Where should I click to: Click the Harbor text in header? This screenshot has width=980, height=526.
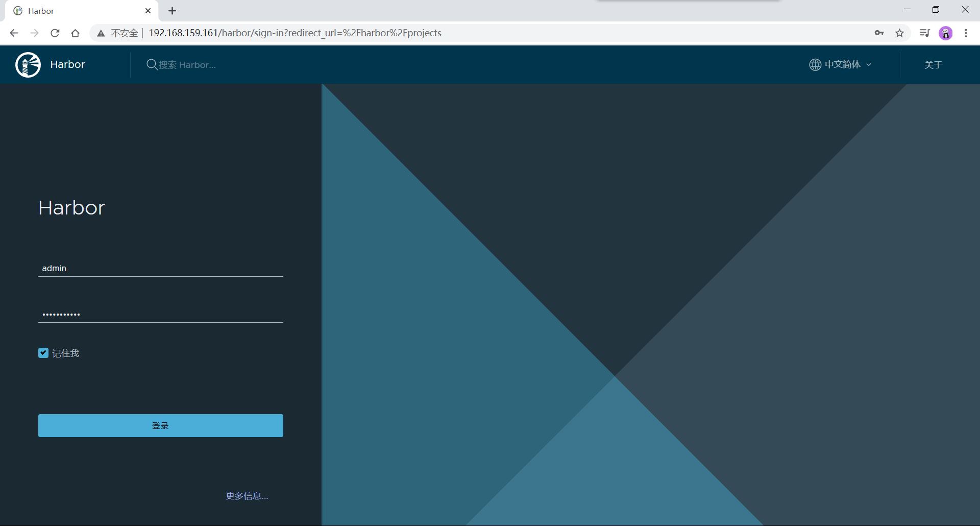pyautogui.click(x=67, y=65)
